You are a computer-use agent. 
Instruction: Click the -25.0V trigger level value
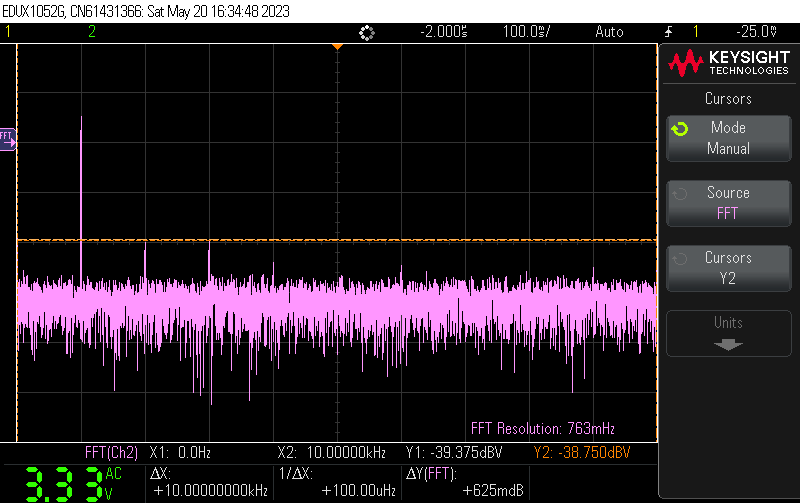point(757,32)
